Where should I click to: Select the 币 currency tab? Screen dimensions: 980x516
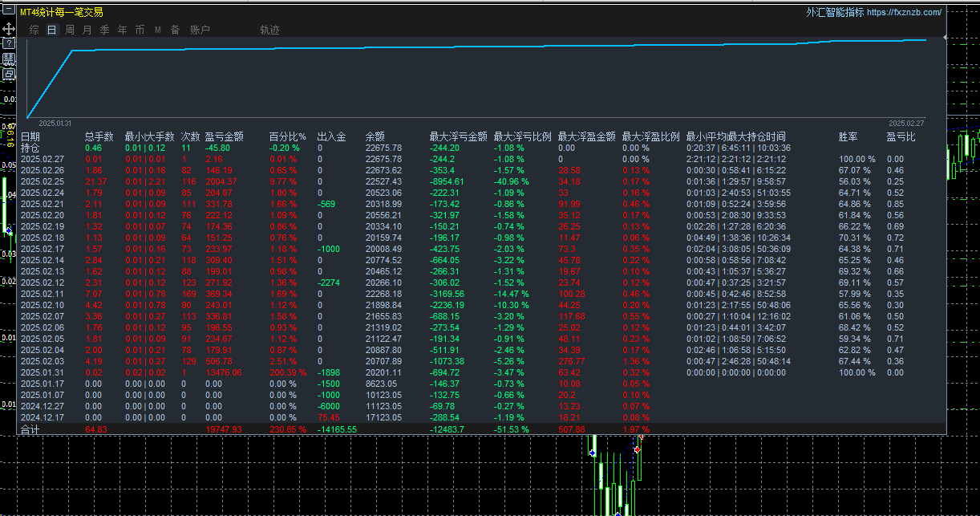pyautogui.click(x=140, y=30)
